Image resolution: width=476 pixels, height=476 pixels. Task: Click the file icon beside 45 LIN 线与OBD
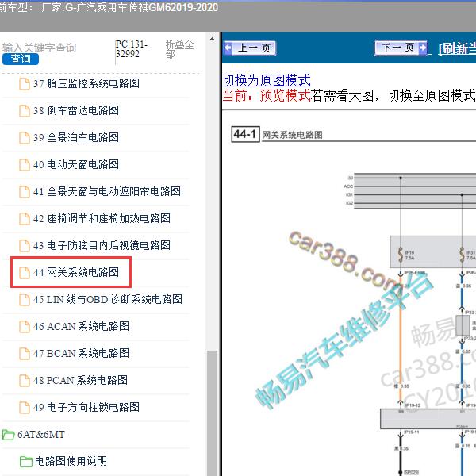tap(25, 300)
